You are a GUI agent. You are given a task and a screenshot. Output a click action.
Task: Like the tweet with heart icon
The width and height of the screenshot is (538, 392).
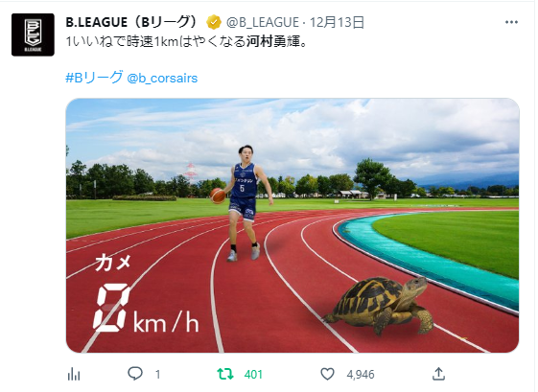[327, 374]
